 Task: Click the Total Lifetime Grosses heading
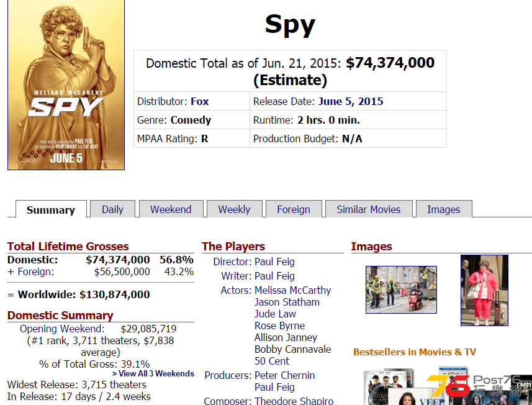[68, 246]
